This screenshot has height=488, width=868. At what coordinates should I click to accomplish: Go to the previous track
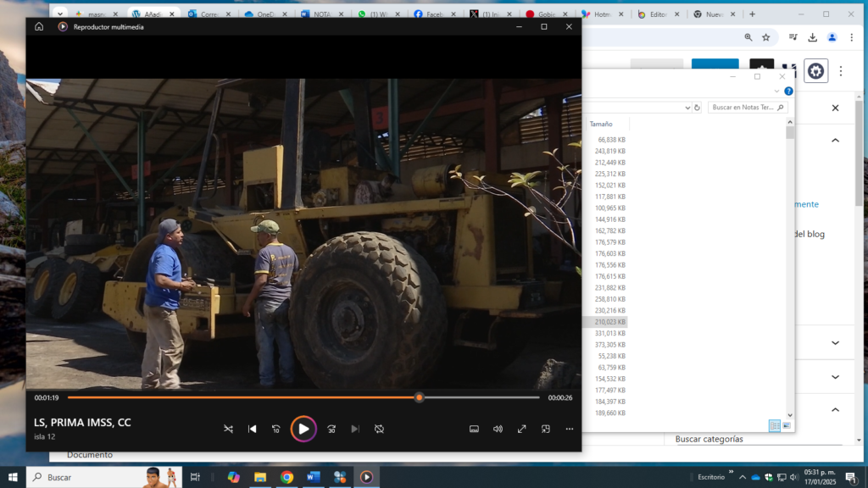[x=252, y=429]
